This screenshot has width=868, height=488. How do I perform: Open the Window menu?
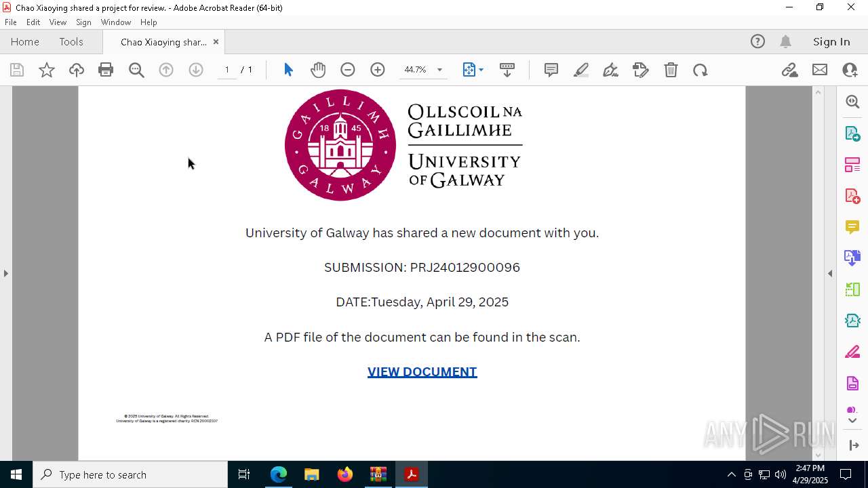pyautogui.click(x=116, y=22)
